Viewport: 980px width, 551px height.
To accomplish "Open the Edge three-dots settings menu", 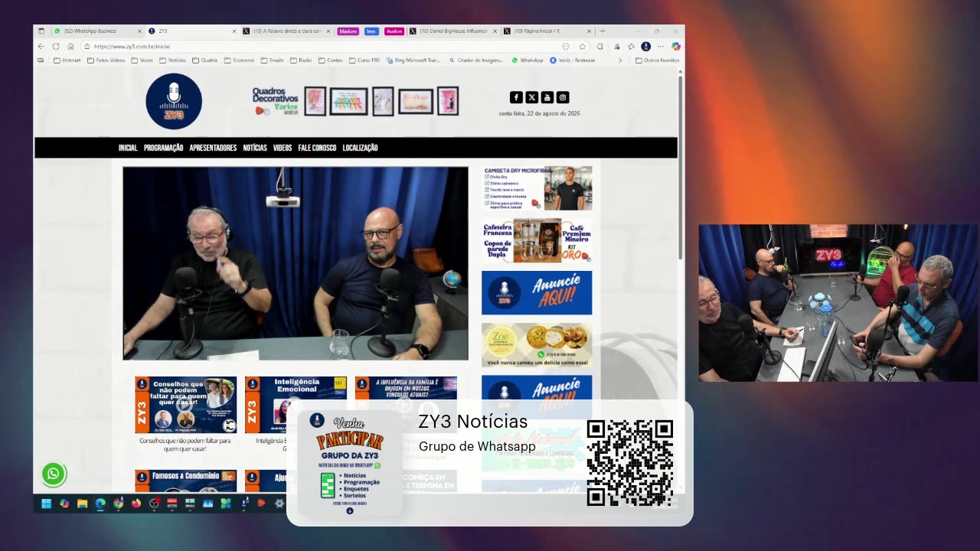I will [x=661, y=46].
